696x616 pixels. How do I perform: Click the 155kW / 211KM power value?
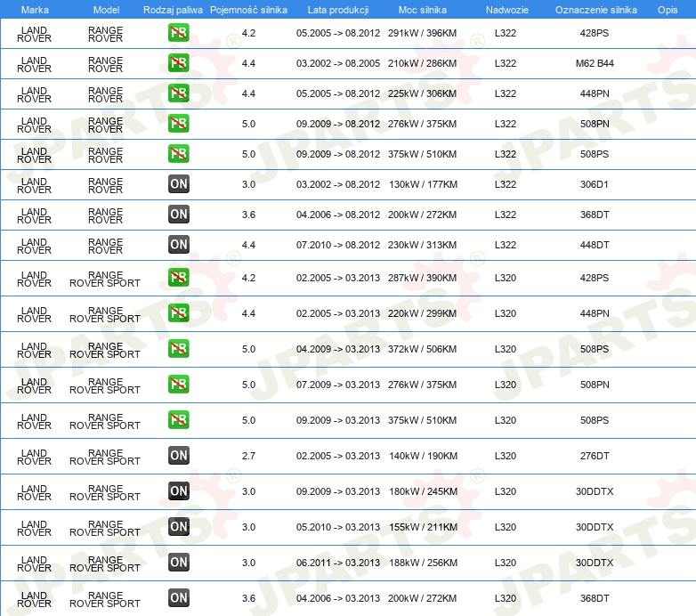click(x=423, y=527)
